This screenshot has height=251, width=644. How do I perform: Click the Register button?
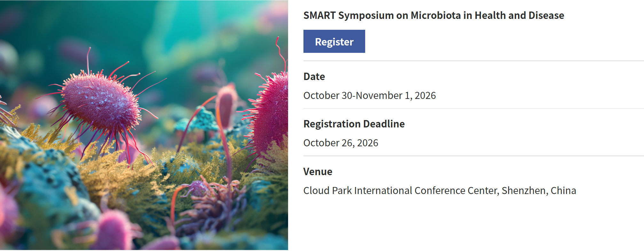click(x=334, y=41)
